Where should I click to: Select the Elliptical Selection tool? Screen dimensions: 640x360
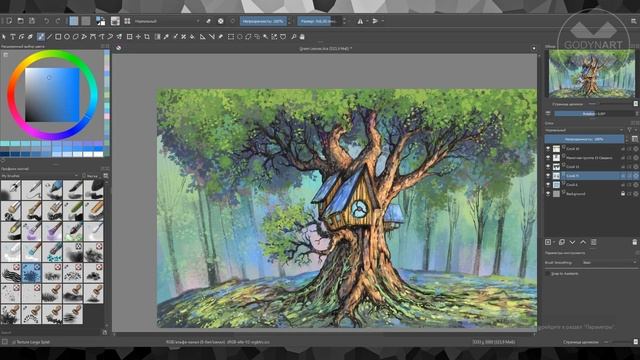tap(240, 37)
